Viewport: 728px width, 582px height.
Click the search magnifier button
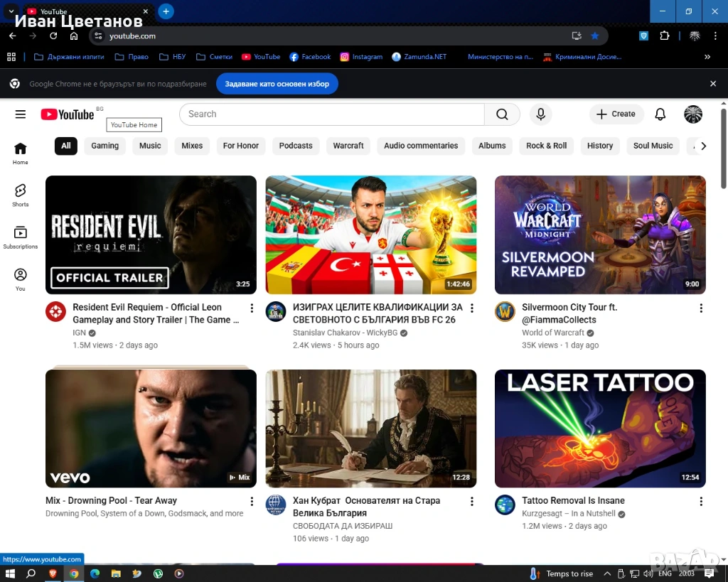point(502,114)
